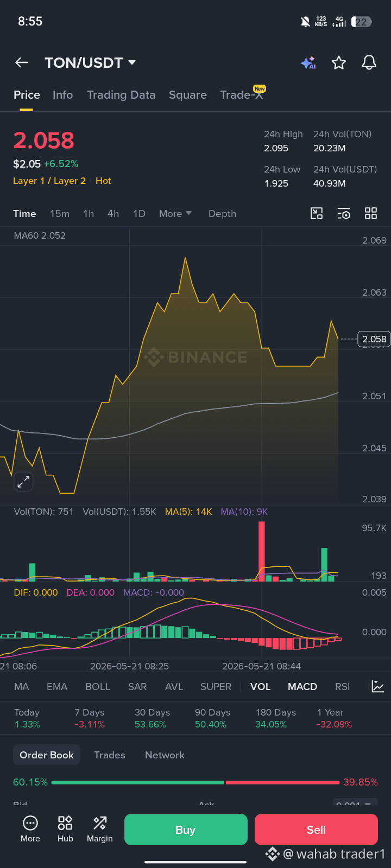The image size is (391, 868).
Task: Open the More menu at bottom
Action: click(30, 829)
